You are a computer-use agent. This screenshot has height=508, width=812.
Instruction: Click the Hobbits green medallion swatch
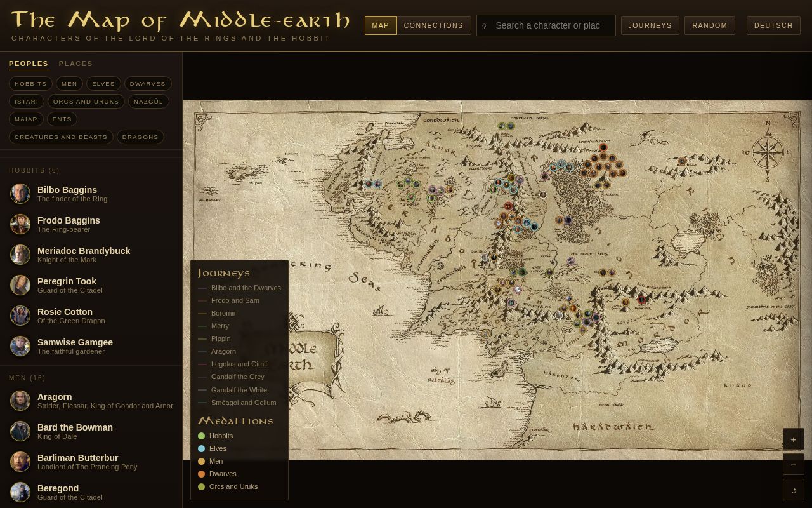(202, 436)
